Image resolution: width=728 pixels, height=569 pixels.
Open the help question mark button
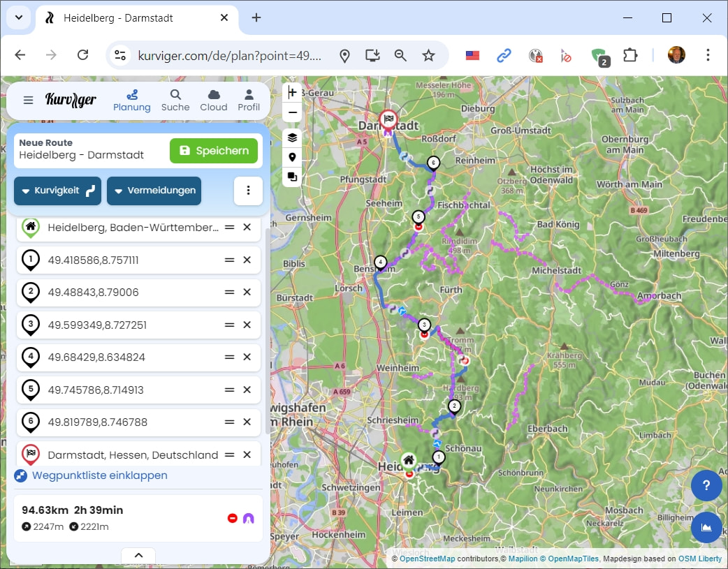click(x=706, y=485)
